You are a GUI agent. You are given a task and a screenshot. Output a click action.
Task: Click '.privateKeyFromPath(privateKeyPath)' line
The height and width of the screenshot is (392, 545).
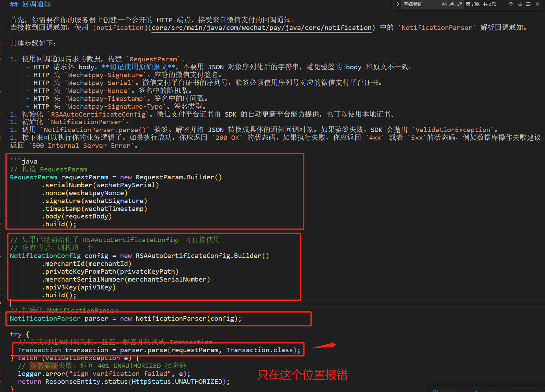click(x=110, y=272)
